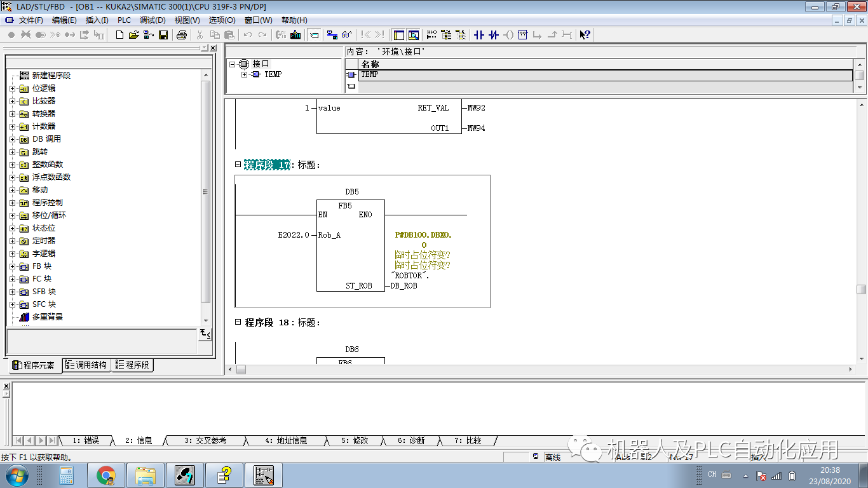Screen dimensions: 868x488
Task: Select 新建程序段 in the element tree
Action: click(51, 76)
